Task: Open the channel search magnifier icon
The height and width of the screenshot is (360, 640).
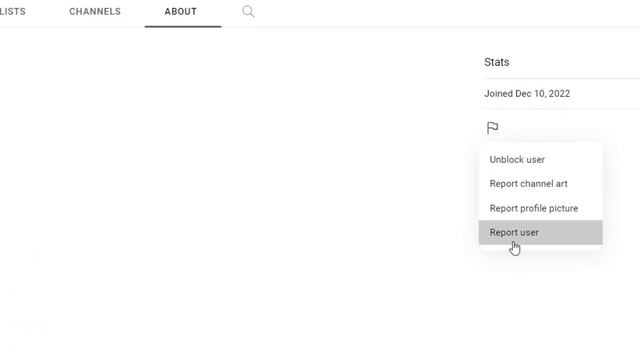Action: point(248,11)
